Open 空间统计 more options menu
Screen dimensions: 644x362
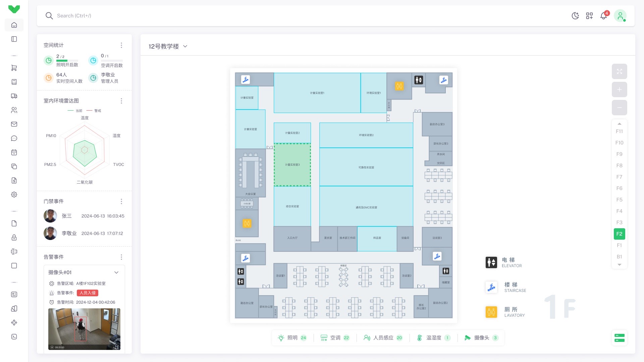121,45
